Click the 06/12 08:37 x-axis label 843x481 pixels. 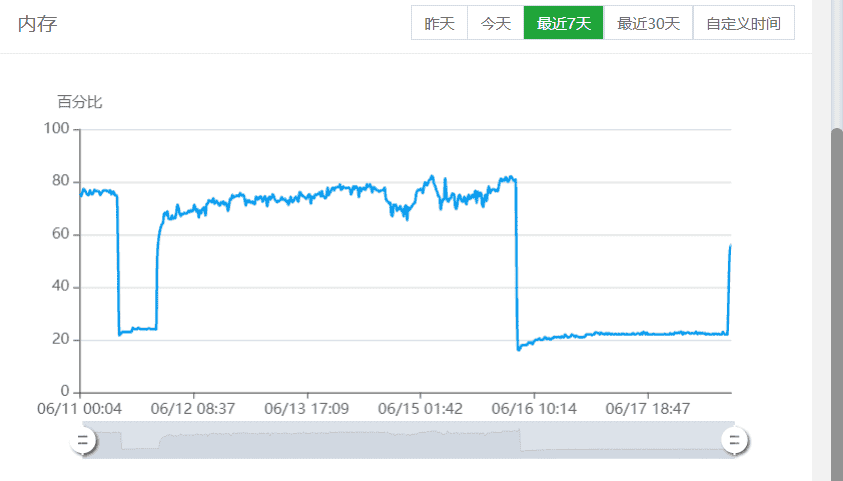click(193, 409)
